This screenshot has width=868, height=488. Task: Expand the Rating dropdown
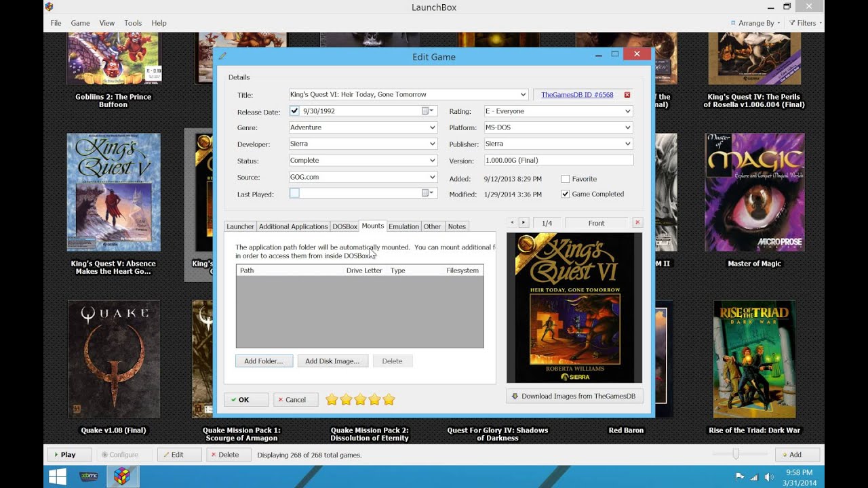628,111
